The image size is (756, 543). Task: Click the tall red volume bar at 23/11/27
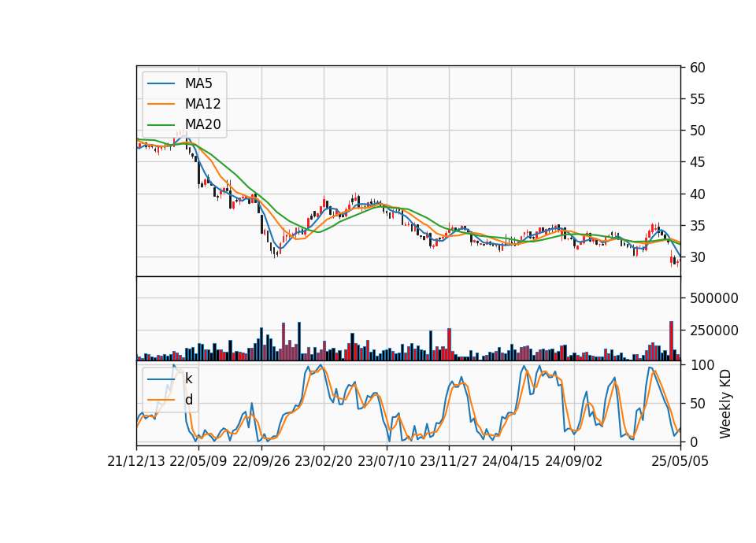[x=449, y=345]
